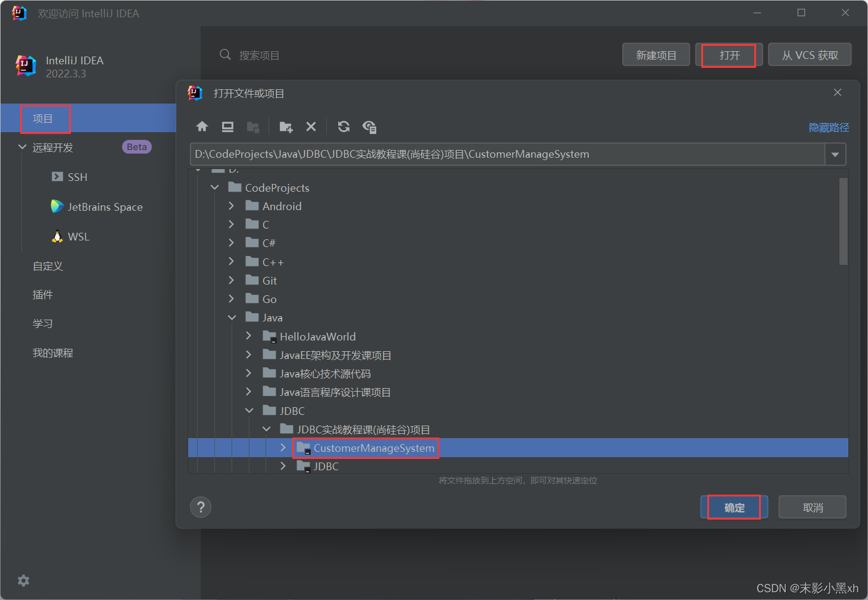Click the project directory toolbar icon
The image size is (868, 600).
(253, 127)
